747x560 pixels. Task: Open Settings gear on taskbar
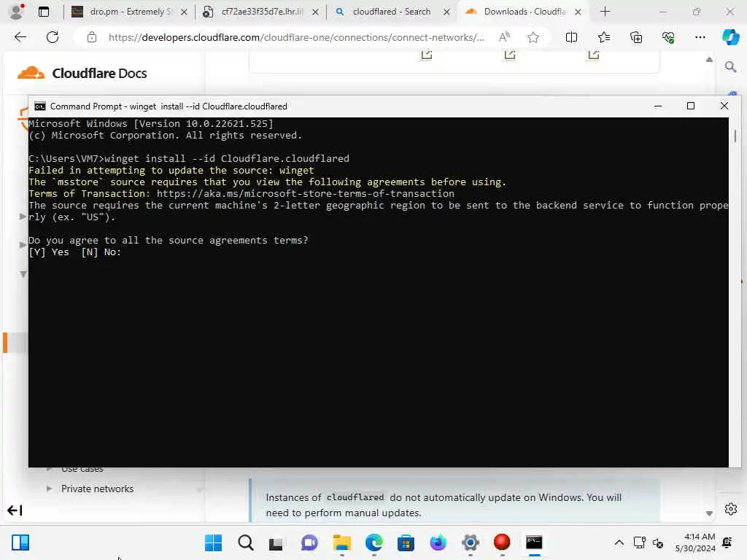(x=471, y=542)
